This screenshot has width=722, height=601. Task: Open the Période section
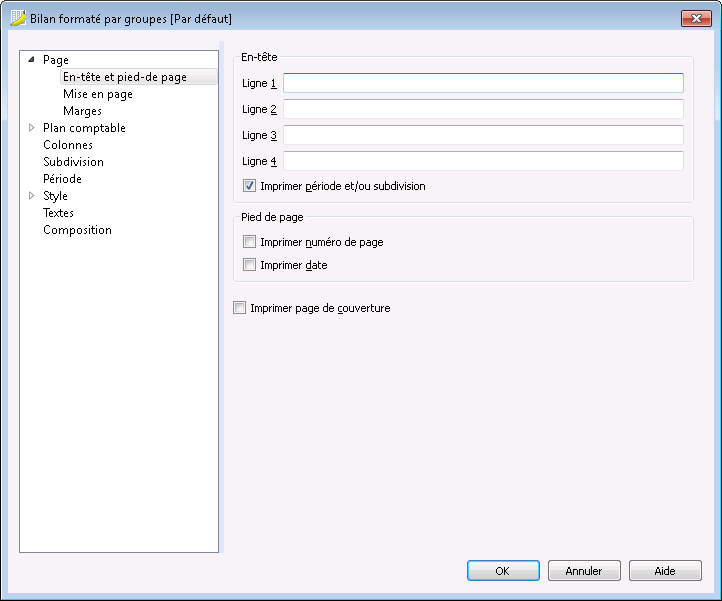click(x=62, y=179)
